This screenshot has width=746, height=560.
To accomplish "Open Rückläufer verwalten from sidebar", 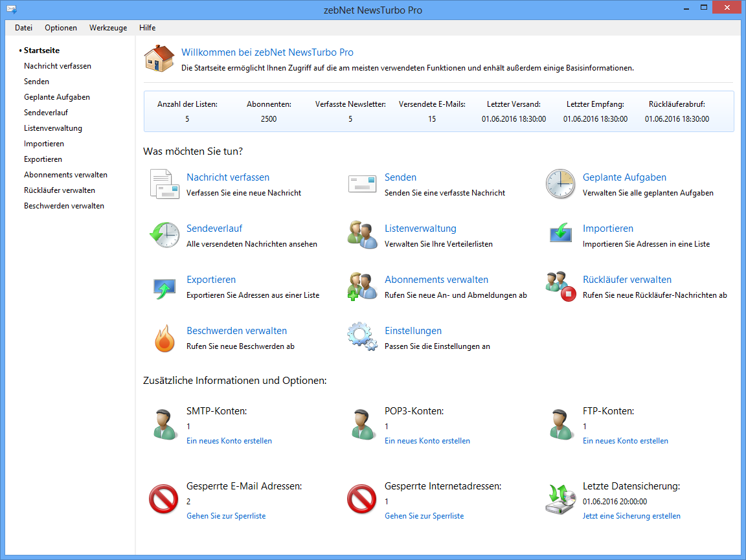I will click(x=60, y=190).
